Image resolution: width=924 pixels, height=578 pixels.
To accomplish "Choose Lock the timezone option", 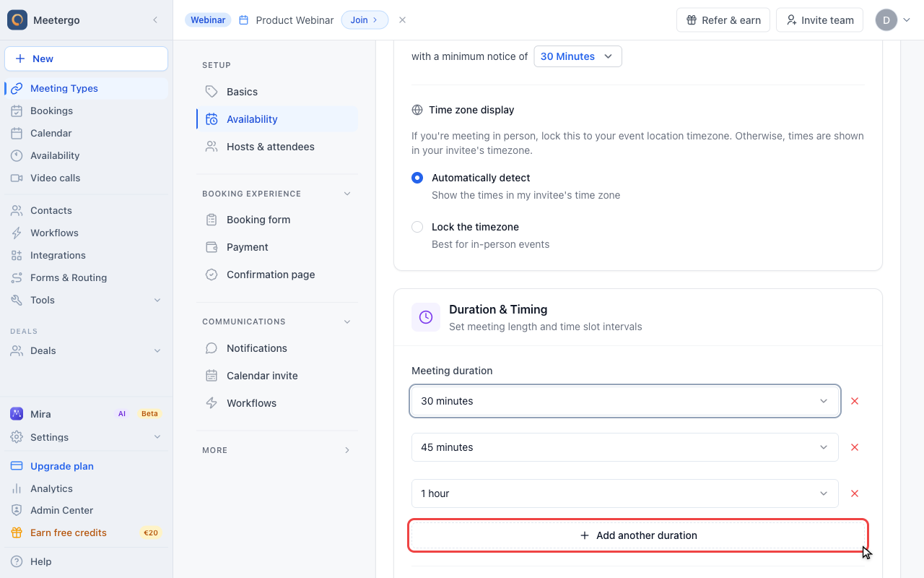I will 417,227.
